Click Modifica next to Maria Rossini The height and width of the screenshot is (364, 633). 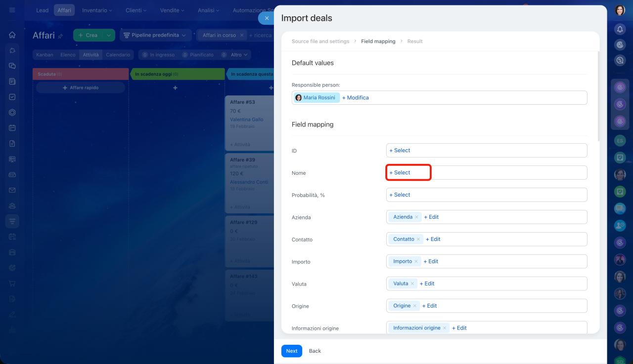pyautogui.click(x=355, y=98)
